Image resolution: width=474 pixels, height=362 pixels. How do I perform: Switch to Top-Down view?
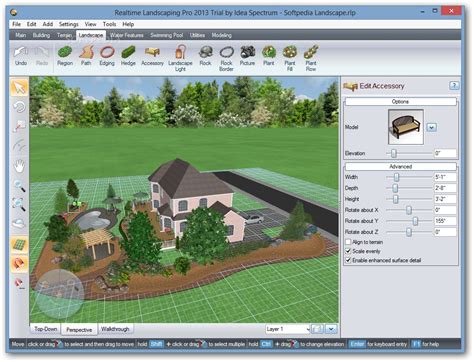(46, 329)
